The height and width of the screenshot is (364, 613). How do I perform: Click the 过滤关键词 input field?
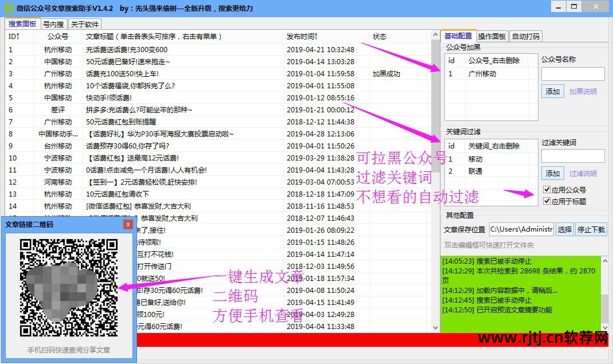tap(573, 156)
